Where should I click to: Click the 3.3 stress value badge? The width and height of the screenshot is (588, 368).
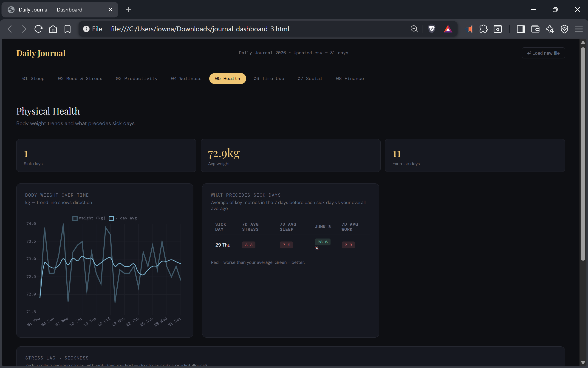[249, 245]
